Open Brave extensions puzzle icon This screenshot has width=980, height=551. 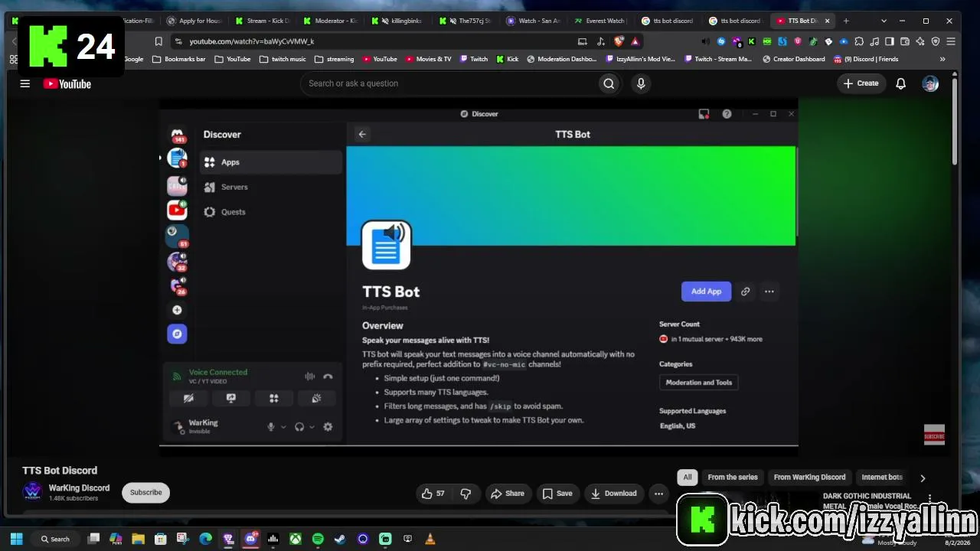pyautogui.click(x=859, y=41)
